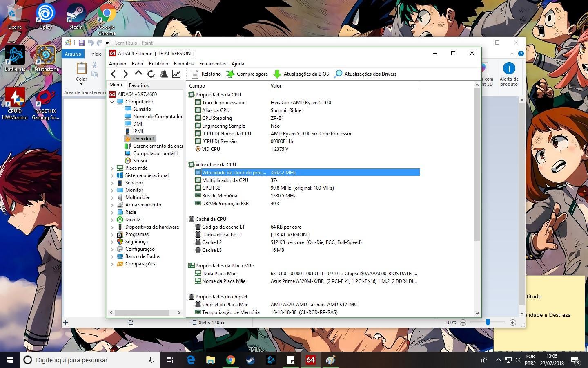Click the tree panel horizontal scrollbar
The height and width of the screenshot is (368, 588).
pos(142,312)
